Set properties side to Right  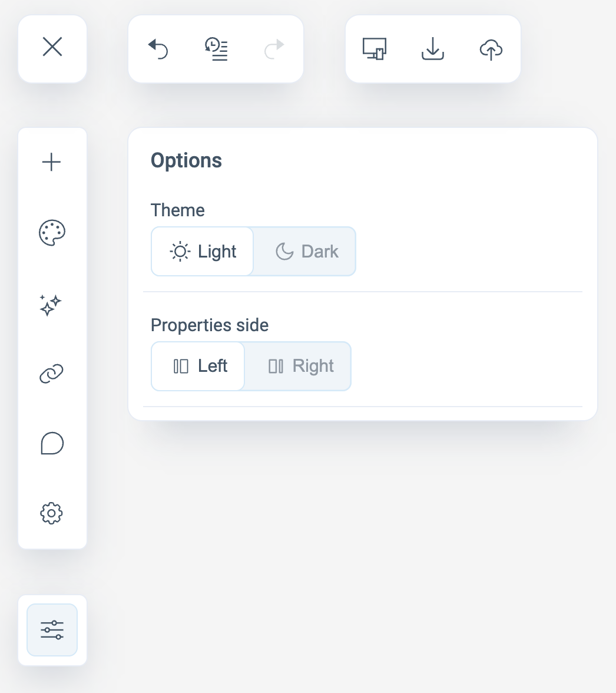point(300,367)
